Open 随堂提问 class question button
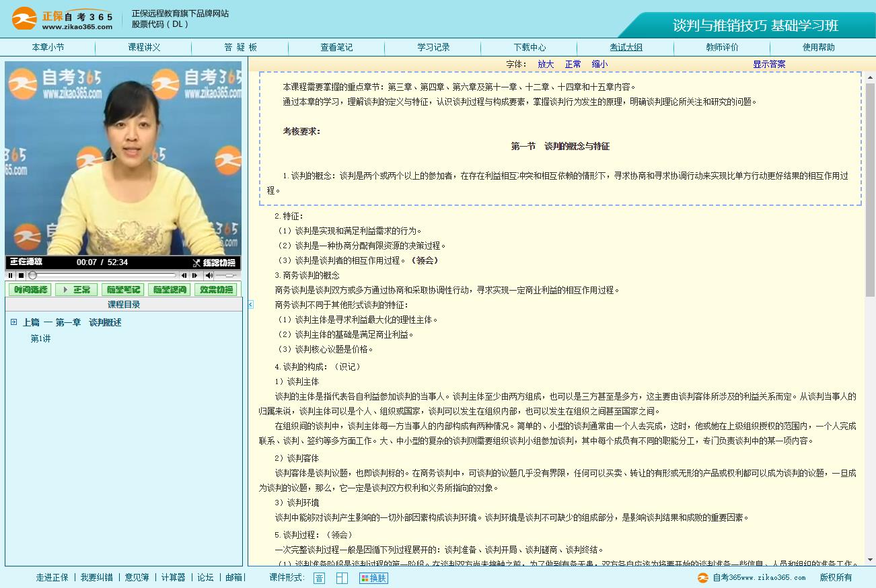This screenshot has width=876, height=588. click(x=169, y=290)
